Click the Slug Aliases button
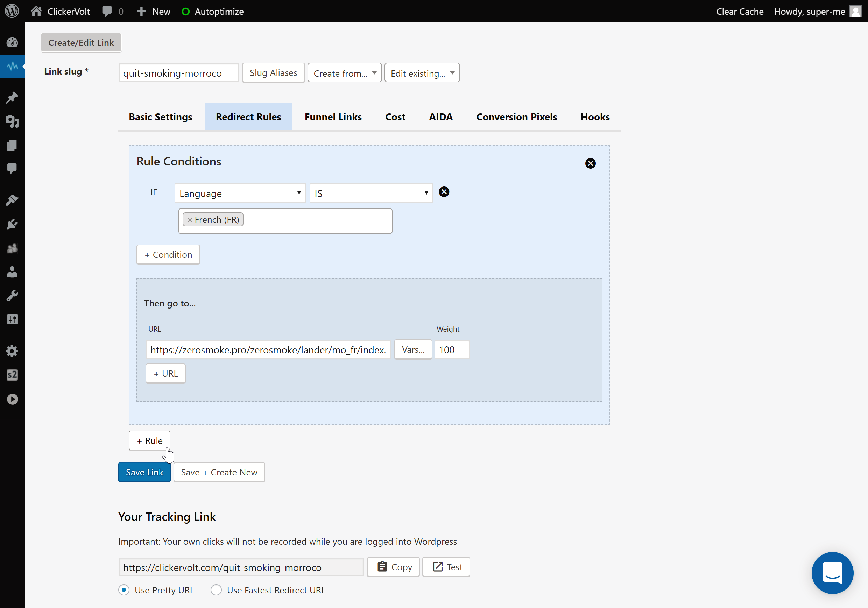This screenshot has height=608, width=868. click(x=273, y=73)
